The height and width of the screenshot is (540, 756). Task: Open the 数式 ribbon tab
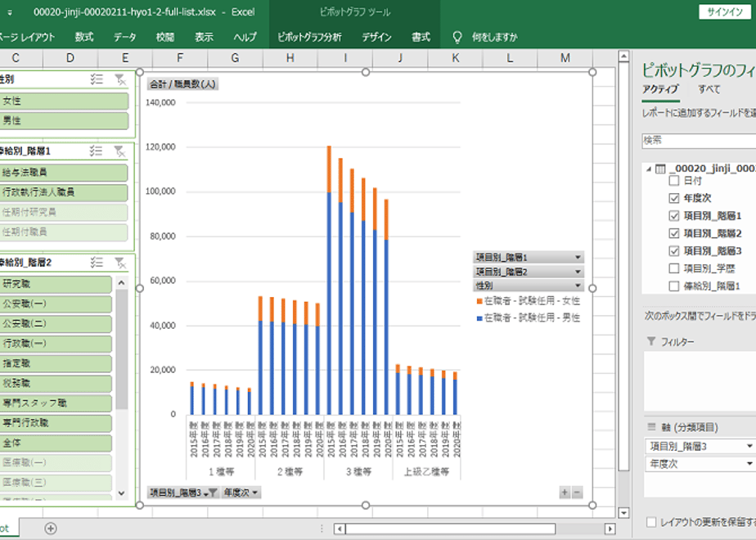(84, 37)
